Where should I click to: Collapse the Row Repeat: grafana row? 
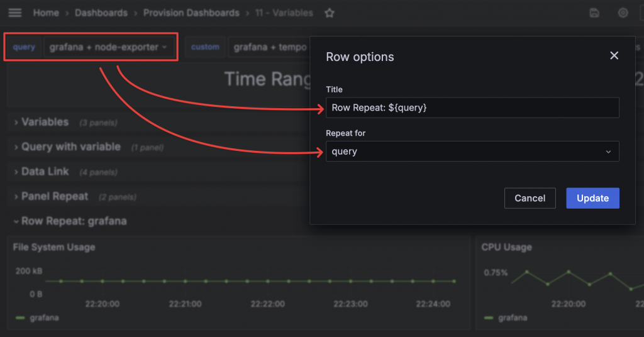[x=74, y=221]
